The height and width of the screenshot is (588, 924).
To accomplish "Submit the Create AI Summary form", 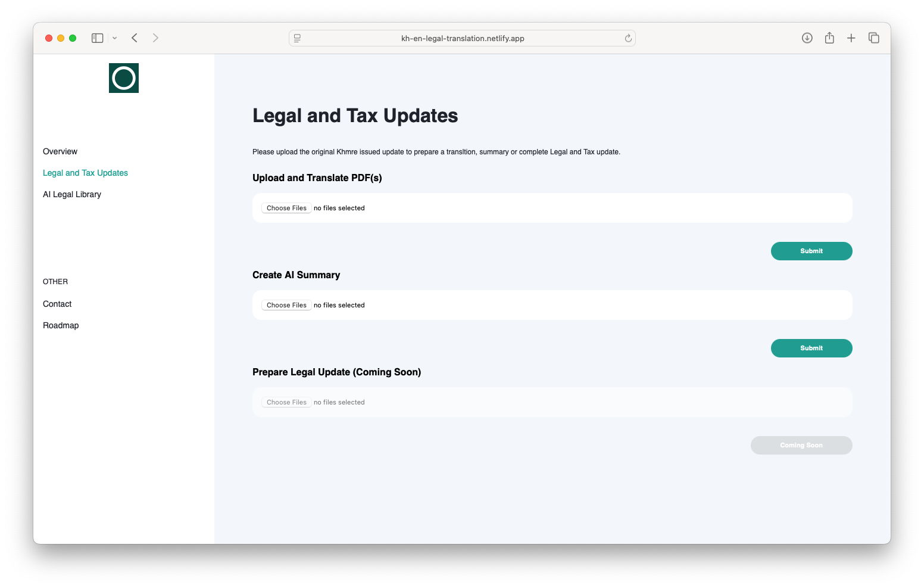I will coord(811,348).
